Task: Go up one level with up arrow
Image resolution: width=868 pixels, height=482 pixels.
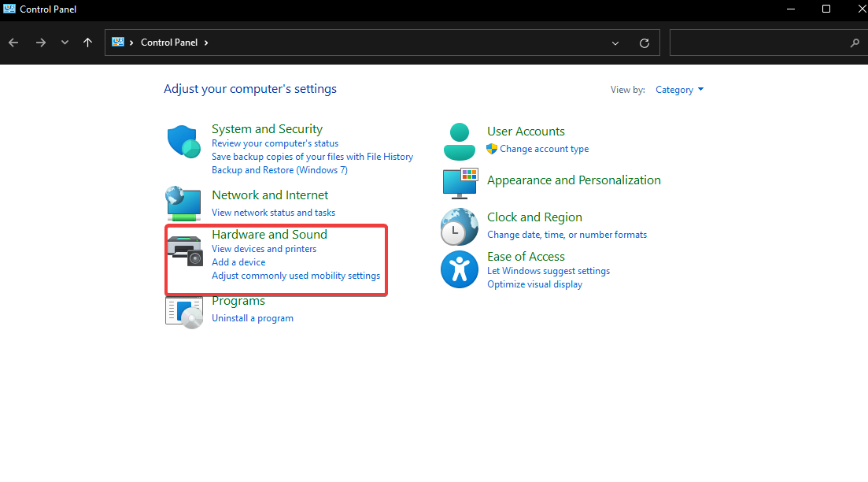Action: [87, 43]
